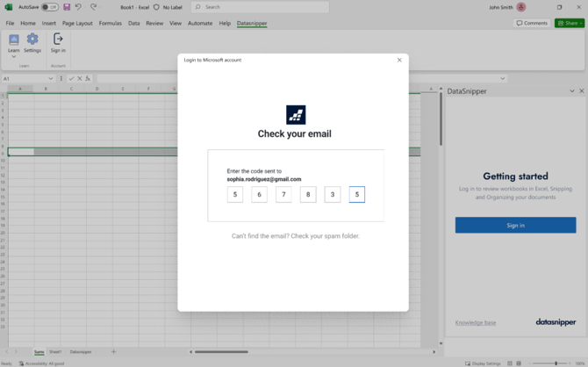Click John Smith's profile avatar

point(521,7)
